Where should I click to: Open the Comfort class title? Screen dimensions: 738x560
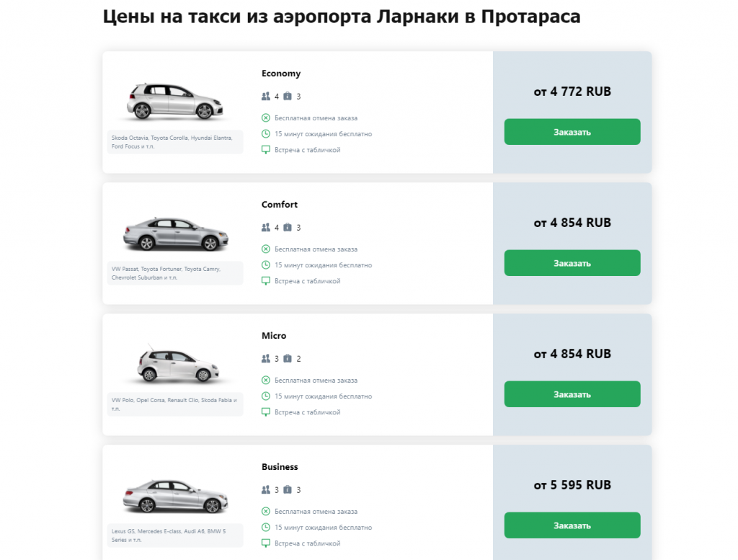coord(280,204)
